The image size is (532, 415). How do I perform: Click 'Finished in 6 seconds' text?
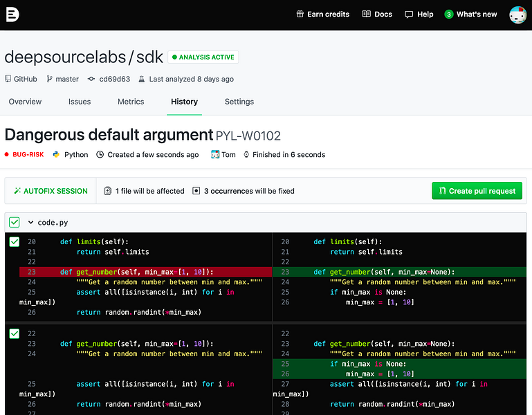pyautogui.click(x=288, y=154)
